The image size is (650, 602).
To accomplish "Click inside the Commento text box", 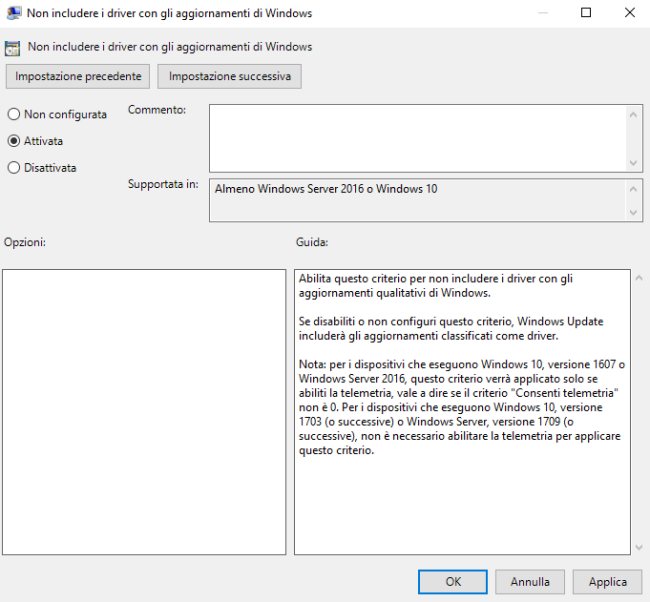I will coord(417,138).
